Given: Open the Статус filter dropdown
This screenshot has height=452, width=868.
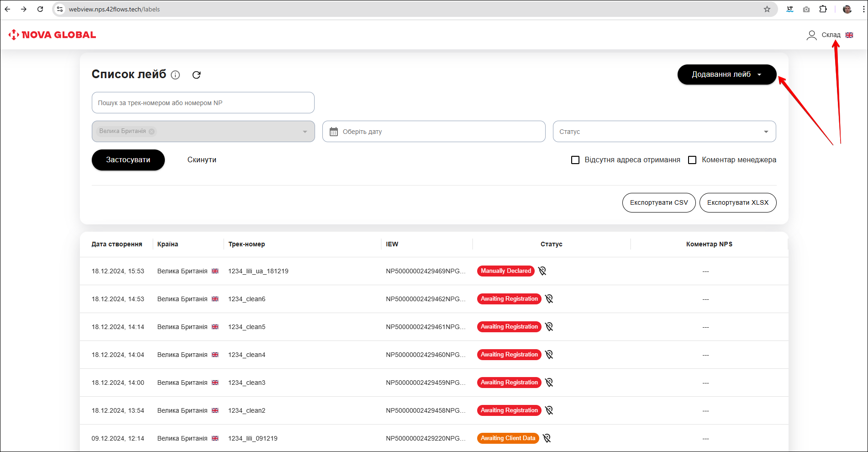Looking at the screenshot, I should coord(664,132).
